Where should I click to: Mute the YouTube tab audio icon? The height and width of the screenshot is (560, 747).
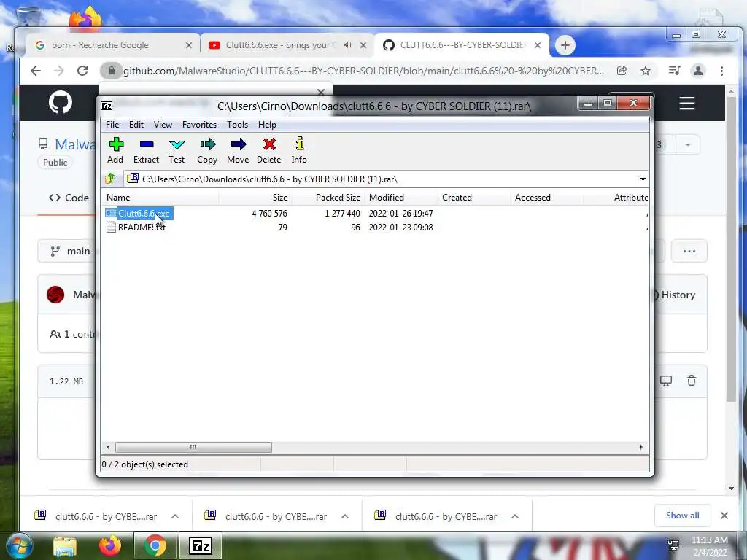348,44
